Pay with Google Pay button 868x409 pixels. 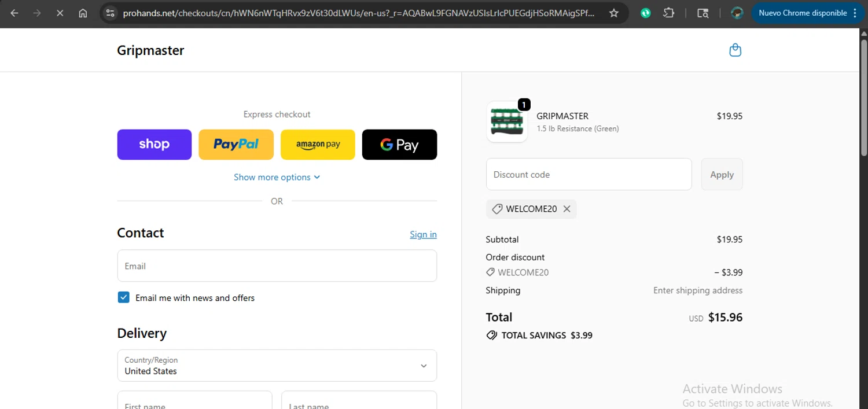point(399,145)
